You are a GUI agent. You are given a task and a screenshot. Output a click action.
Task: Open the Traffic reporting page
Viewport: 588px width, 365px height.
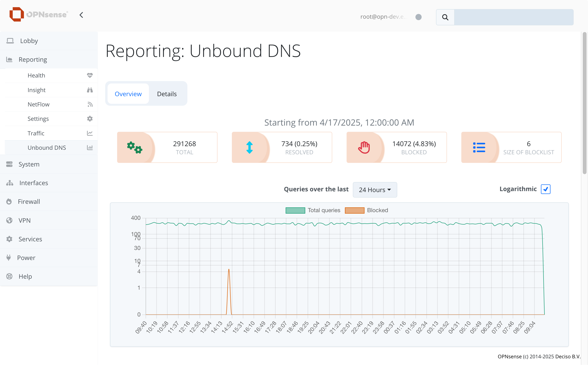[36, 133]
